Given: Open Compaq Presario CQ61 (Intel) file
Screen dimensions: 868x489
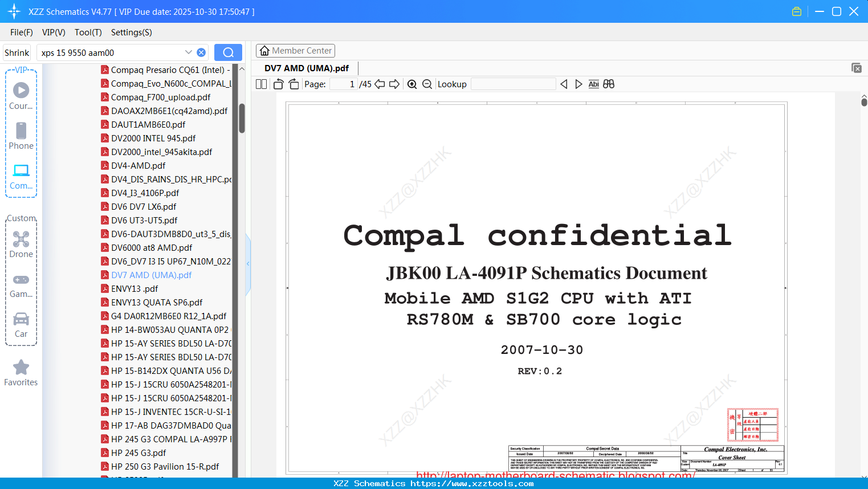Looking at the screenshot, I should click(166, 70).
